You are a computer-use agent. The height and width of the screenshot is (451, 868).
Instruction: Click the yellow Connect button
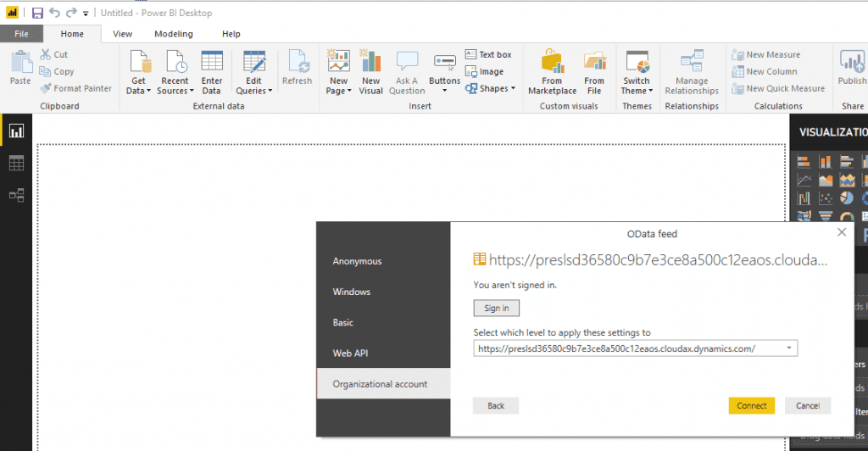751,406
